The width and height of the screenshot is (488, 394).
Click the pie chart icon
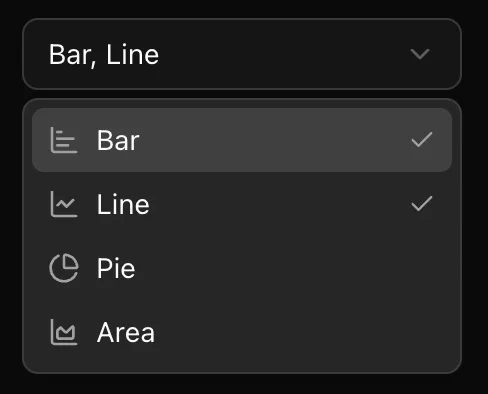coord(64,268)
